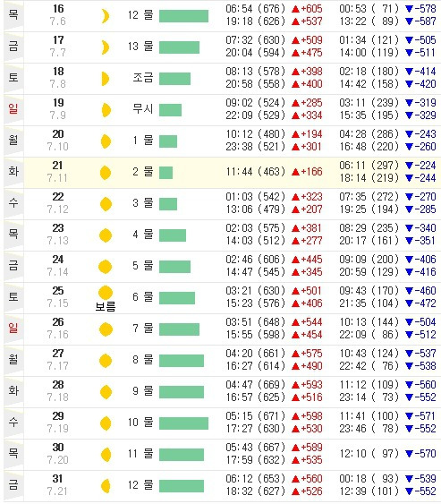Select the date 31 cell

(57, 479)
